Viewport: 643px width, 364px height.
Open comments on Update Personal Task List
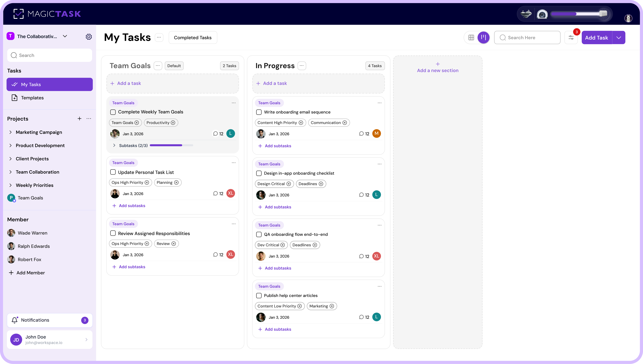[218, 194]
